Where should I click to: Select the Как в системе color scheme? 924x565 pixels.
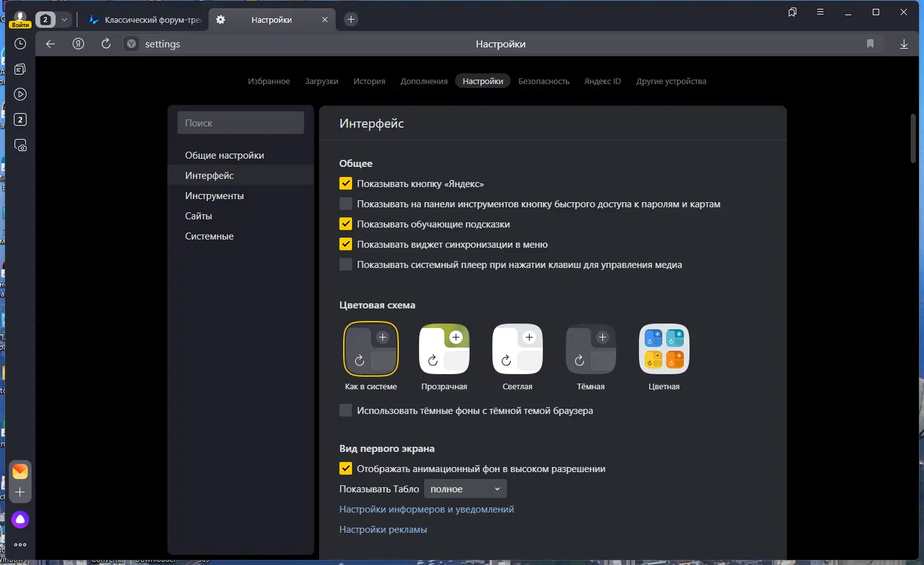[371, 349]
